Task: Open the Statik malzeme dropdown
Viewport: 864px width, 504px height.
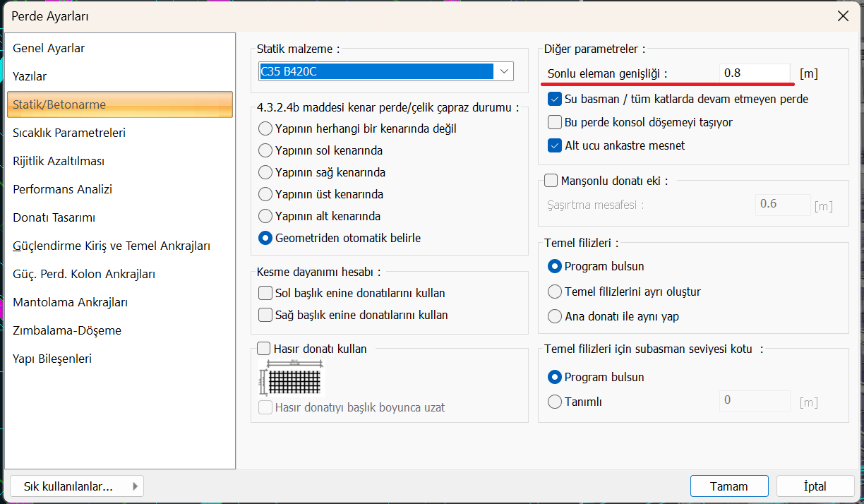Action: (503, 71)
